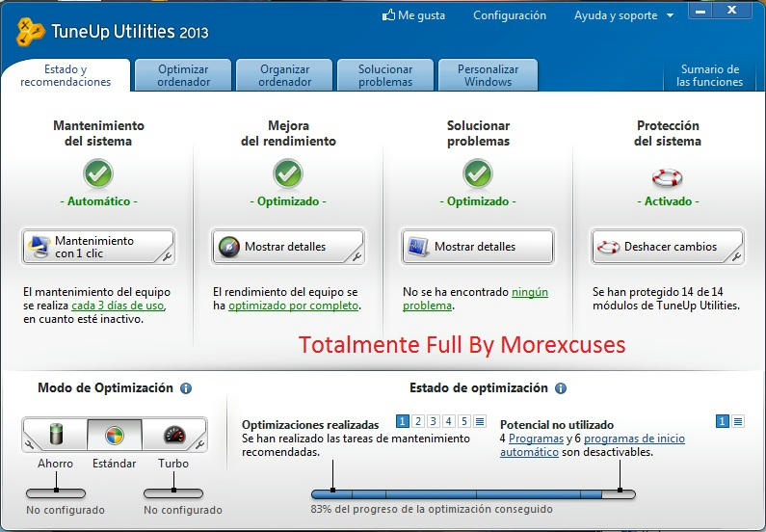Go to page 5 of Optimizaciones realizadas
This screenshot has height=532, width=766.
(464, 421)
